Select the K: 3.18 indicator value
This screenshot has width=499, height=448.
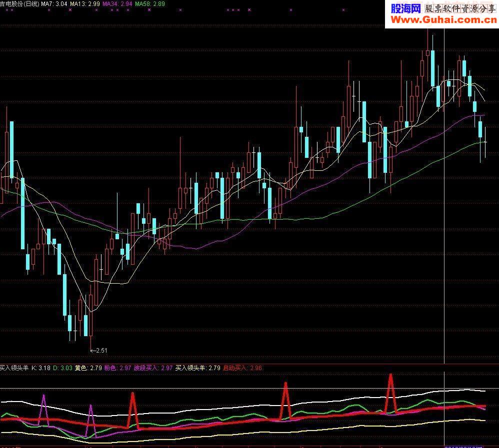(41, 368)
